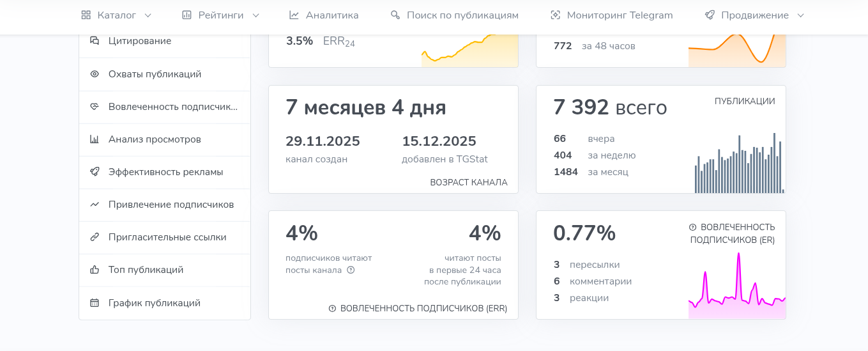Open Поиск по публикациям
Viewport: 868px width, 351px height.
(x=454, y=15)
